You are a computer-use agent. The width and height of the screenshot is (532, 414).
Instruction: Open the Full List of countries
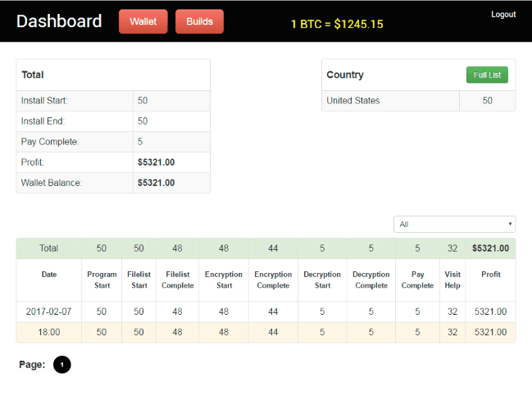(x=487, y=75)
